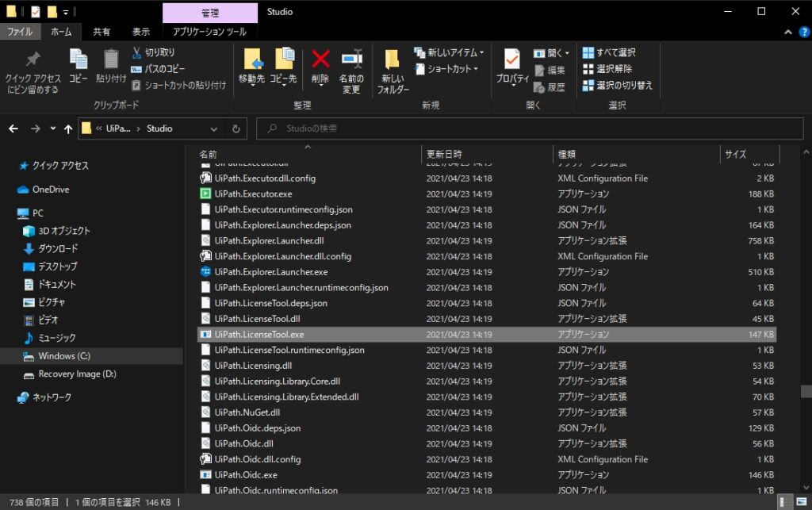Rename file with 名前の変更

click(351, 71)
